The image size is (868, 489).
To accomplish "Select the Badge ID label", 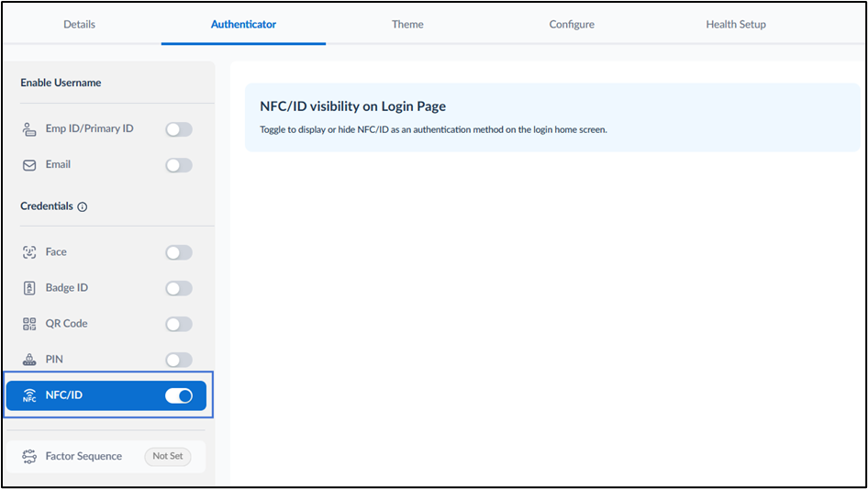I will coord(66,288).
